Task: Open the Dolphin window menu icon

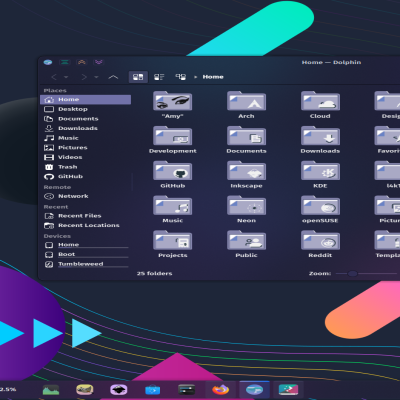Action: coord(48,62)
